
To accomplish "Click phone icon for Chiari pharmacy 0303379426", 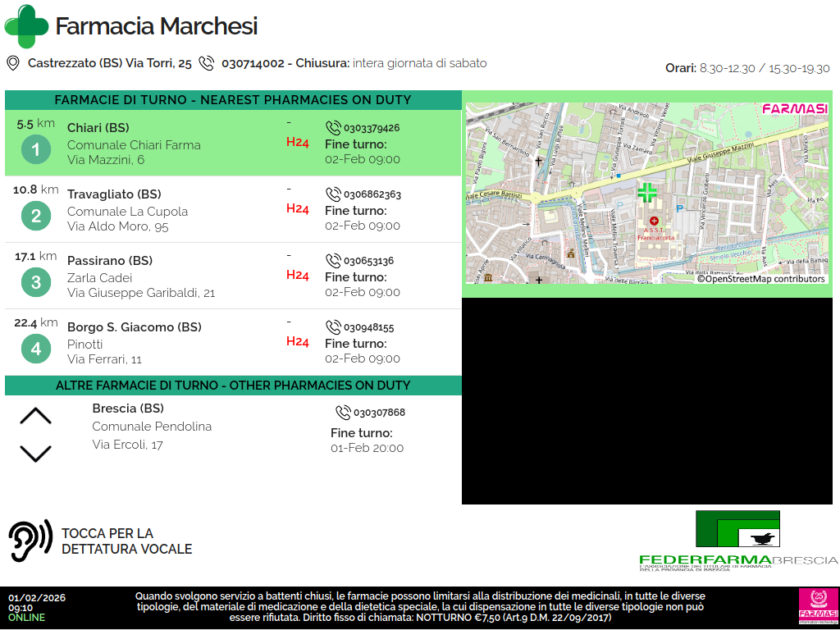I will coord(333,128).
